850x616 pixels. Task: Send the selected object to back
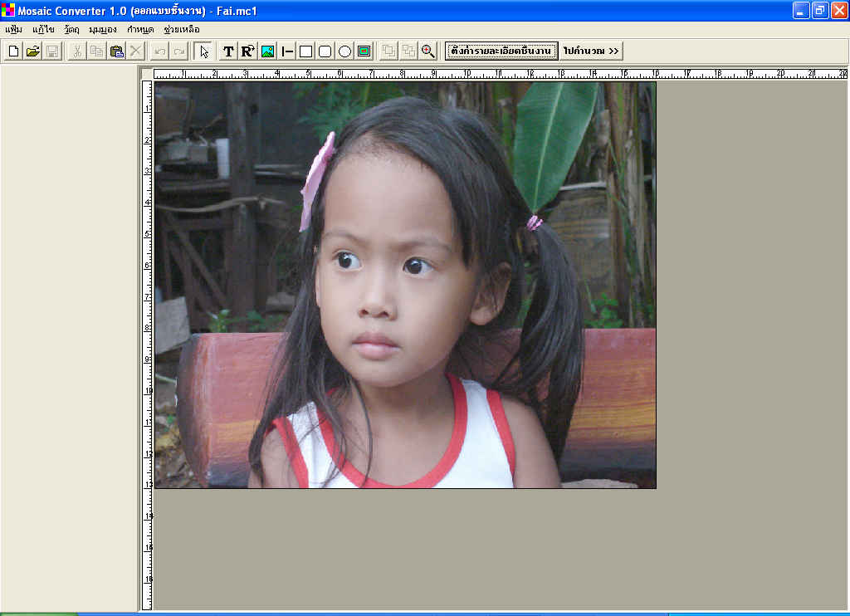click(x=408, y=51)
